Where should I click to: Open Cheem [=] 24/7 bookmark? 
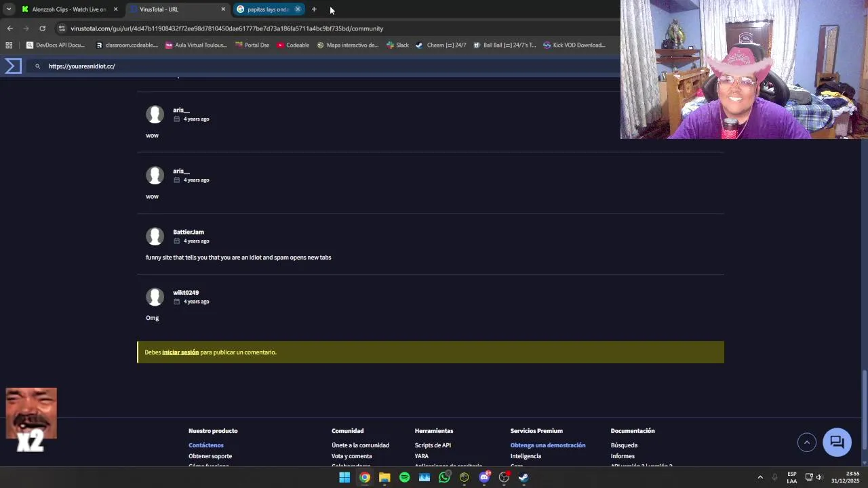[441, 45]
